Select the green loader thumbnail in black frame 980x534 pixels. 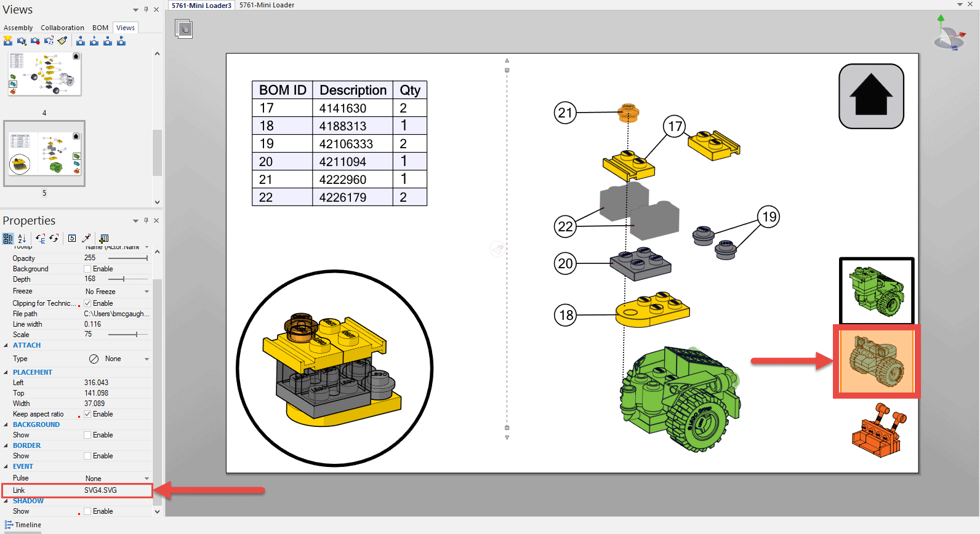click(x=877, y=291)
